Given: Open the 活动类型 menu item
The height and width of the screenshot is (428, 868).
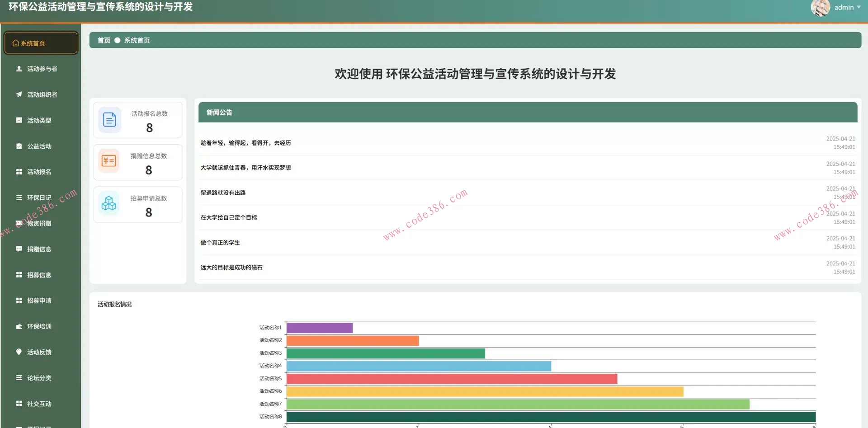Looking at the screenshot, I should tap(39, 120).
